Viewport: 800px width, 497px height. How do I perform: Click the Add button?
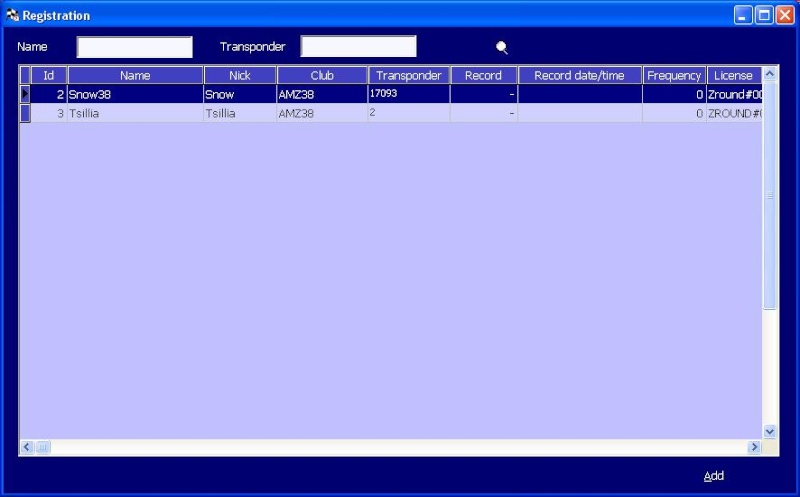pyautogui.click(x=713, y=476)
